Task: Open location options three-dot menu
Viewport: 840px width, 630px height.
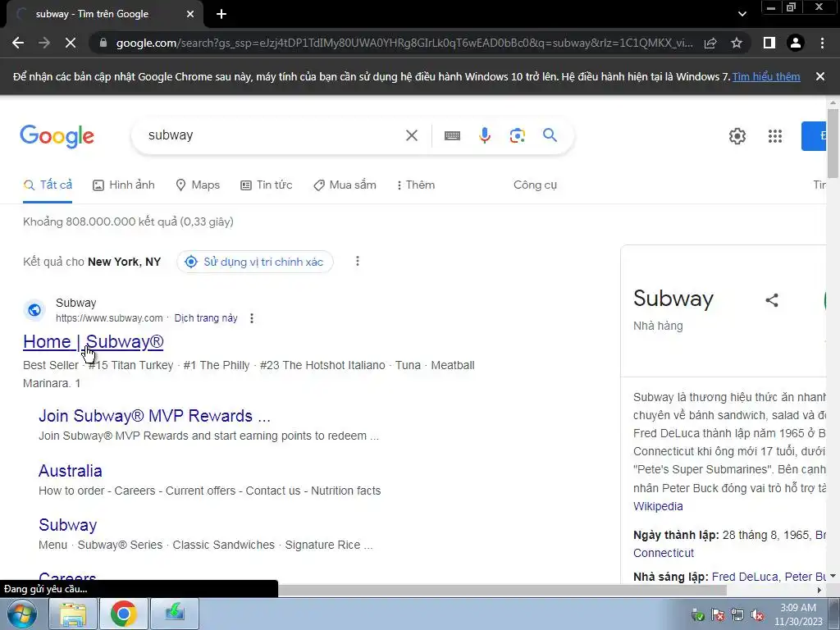Action: coord(358,262)
